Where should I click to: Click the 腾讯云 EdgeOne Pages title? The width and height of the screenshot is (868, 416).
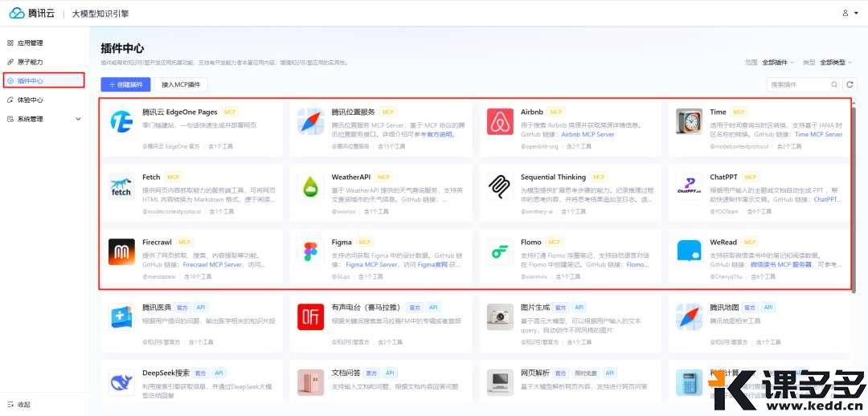pyautogui.click(x=180, y=112)
